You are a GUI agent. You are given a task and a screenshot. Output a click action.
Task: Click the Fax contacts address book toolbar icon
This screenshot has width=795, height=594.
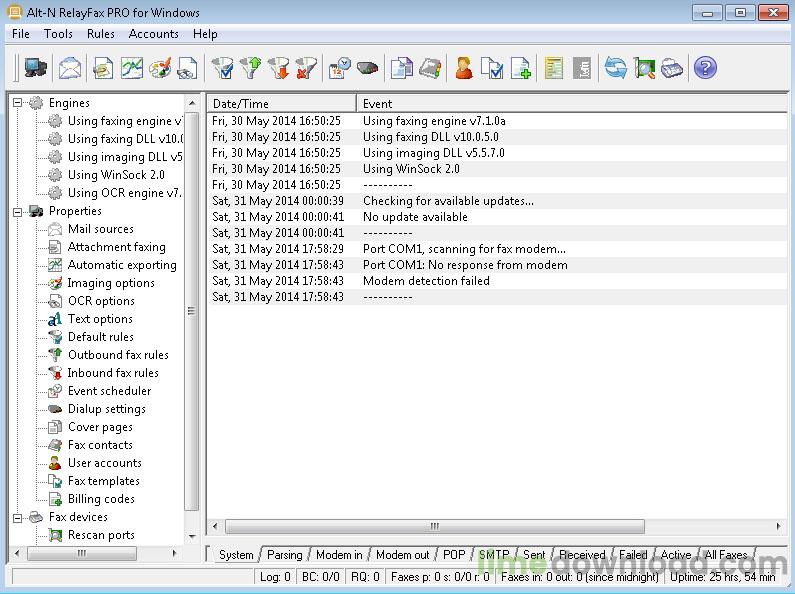[430, 68]
